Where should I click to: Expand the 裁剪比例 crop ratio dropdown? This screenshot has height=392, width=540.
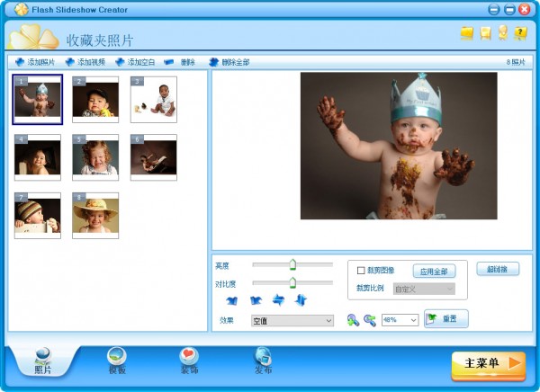tap(419, 290)
